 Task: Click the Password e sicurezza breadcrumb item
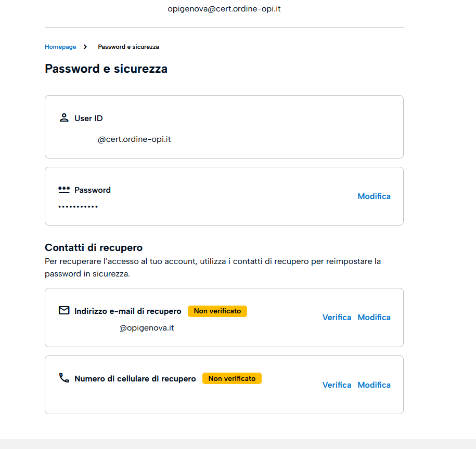(128, 47)
